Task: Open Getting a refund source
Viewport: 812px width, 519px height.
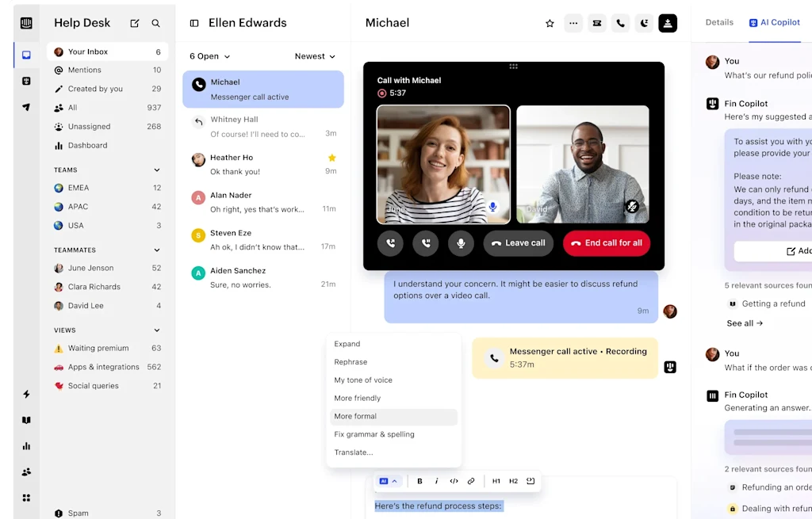Action: coord(767,303)
